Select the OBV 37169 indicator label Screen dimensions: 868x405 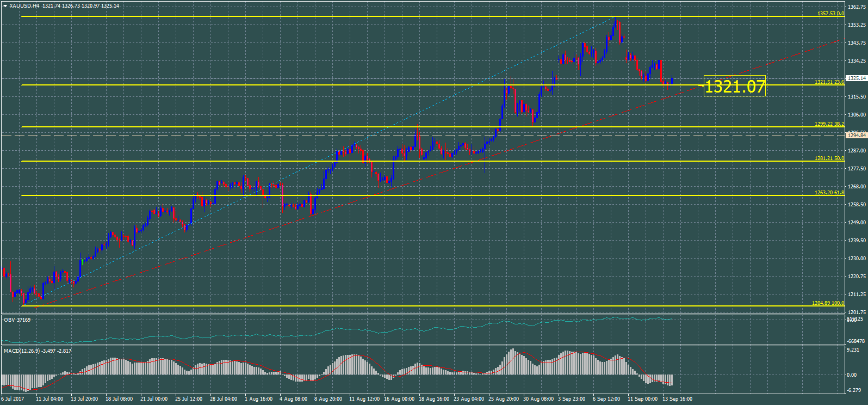coord(17,320)
